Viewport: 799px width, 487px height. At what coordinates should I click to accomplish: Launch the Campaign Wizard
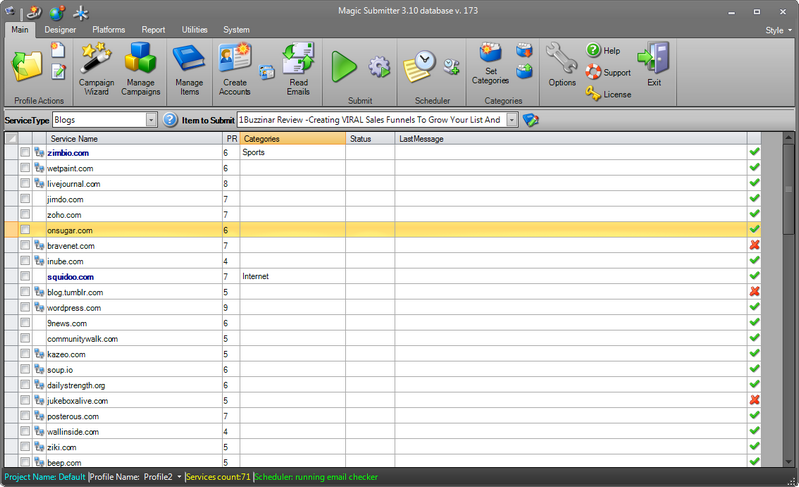pos(96,69)
